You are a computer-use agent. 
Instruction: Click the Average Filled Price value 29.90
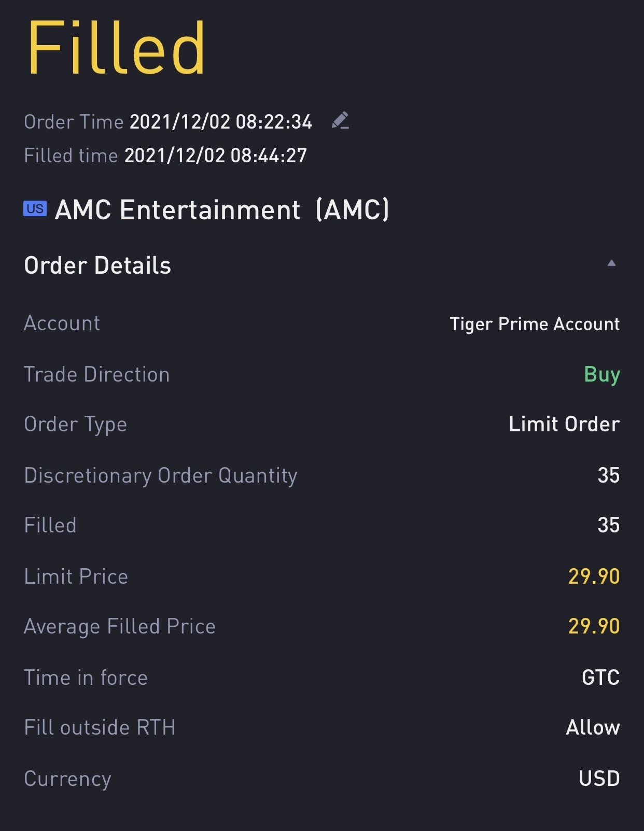point(594,626)
